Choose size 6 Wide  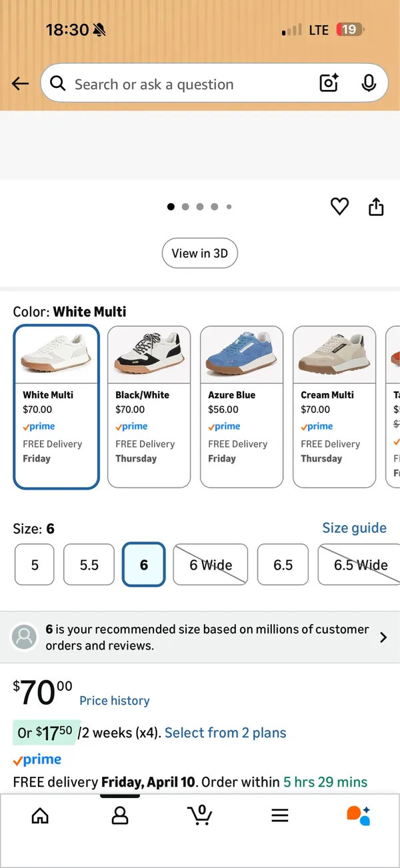[x=211, y=565]
